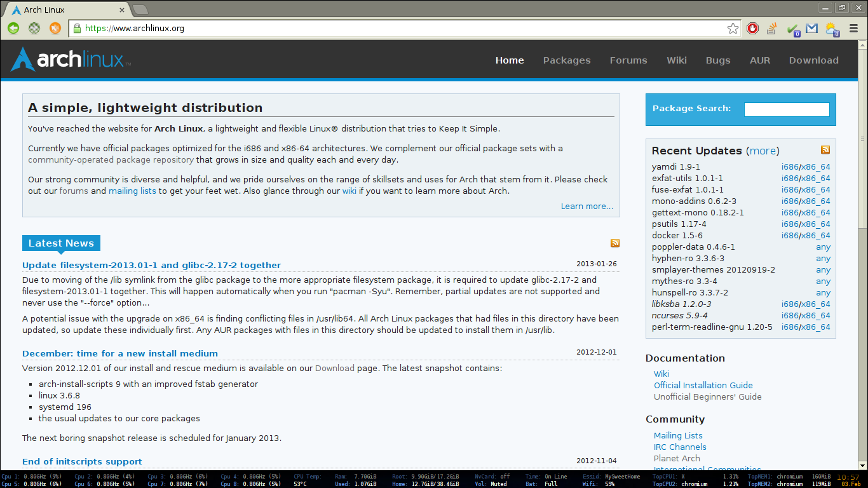This screenshot has height=488, width=868.
Task: Open the Download nav item in header
Action: click(x=814, y=60)
